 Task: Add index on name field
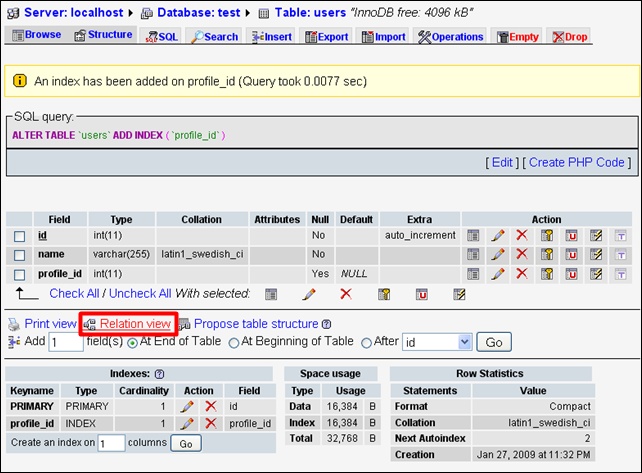(x=596, y=254)
